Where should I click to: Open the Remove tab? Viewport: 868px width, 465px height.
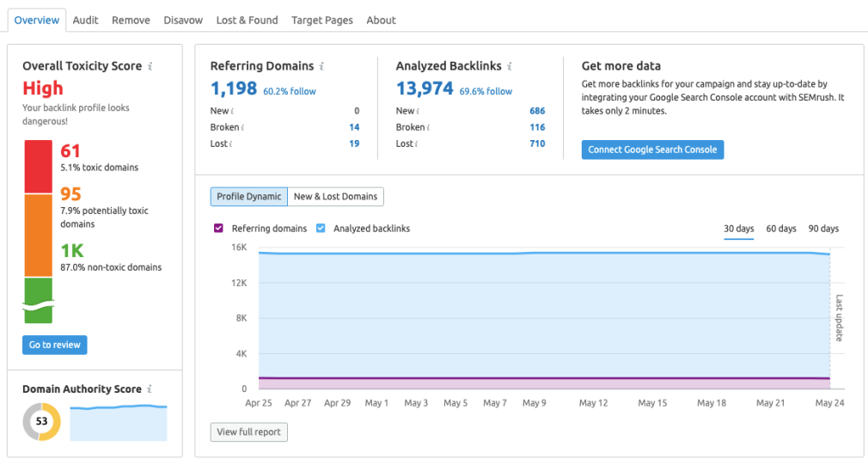(x=131, y=20)
